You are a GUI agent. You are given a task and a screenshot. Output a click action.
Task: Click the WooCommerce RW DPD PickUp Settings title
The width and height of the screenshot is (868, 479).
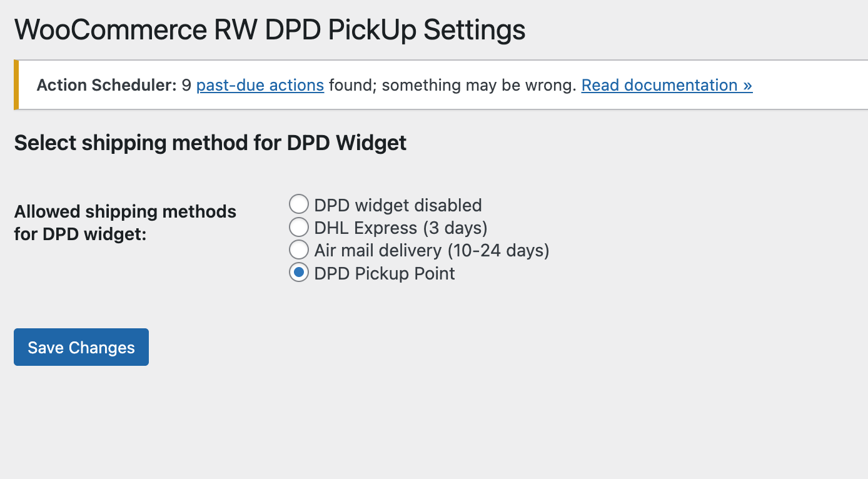coord(270,30)
